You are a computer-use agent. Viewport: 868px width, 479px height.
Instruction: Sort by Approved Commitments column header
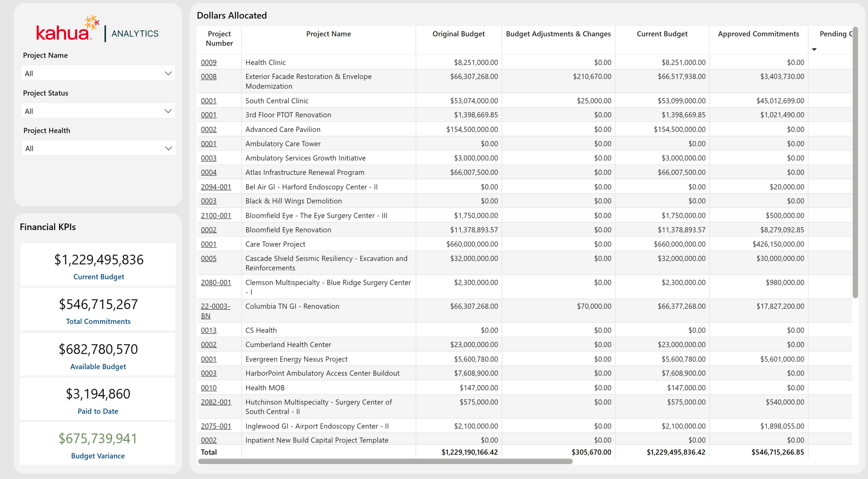[x=758, y=34]
